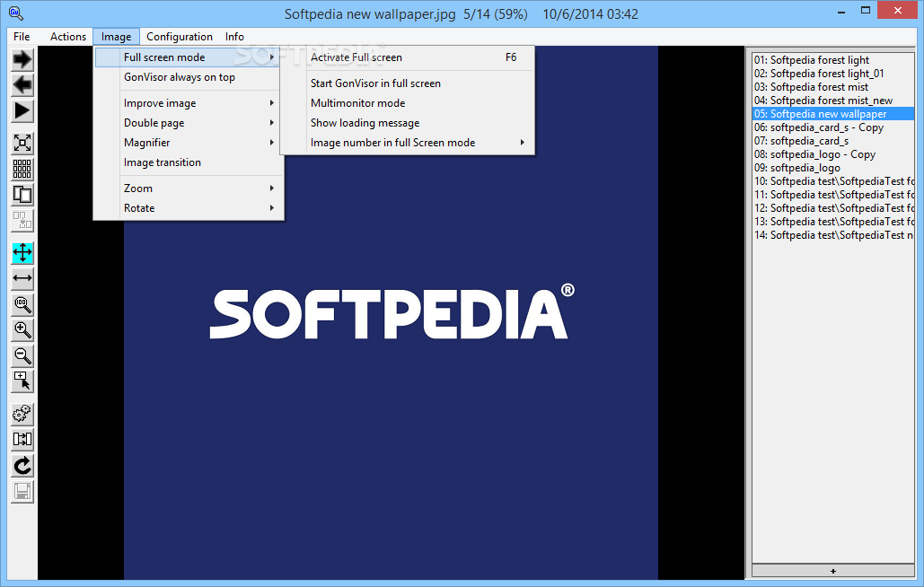Click the greyed-out swap pages icon
The image size is (924, 587).
tap(22, 221)
